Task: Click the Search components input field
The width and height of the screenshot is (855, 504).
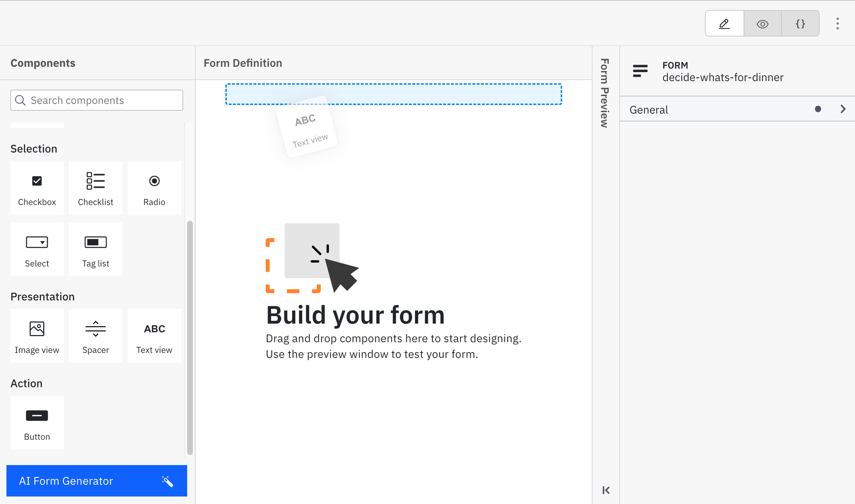Action: coord(96,100)
